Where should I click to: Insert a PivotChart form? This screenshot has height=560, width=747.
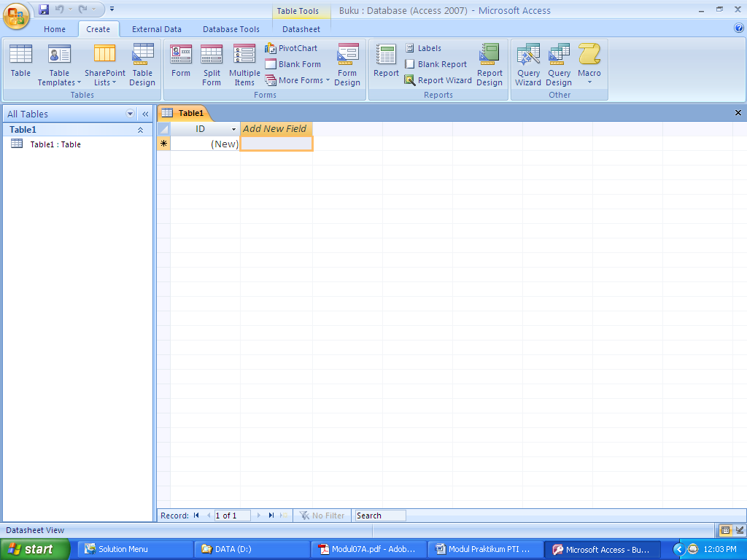291,48
